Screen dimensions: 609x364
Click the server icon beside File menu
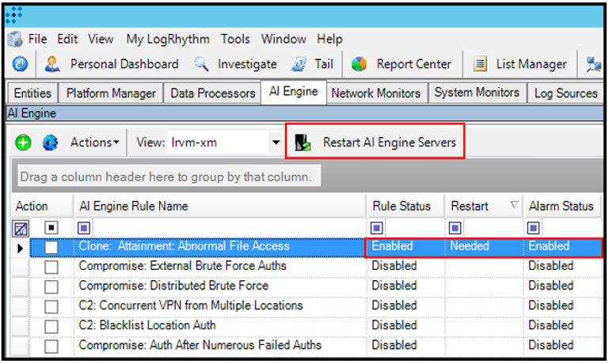point(15,39)
